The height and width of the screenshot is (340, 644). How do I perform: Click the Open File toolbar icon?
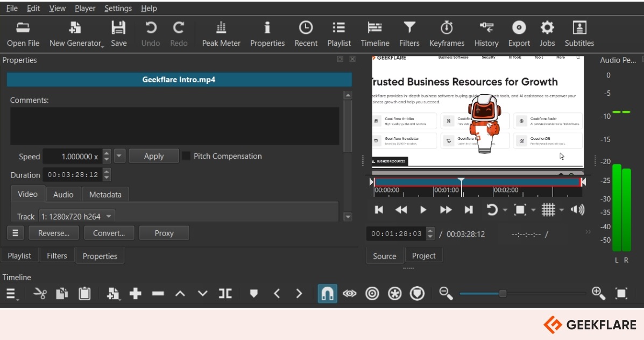23,34
